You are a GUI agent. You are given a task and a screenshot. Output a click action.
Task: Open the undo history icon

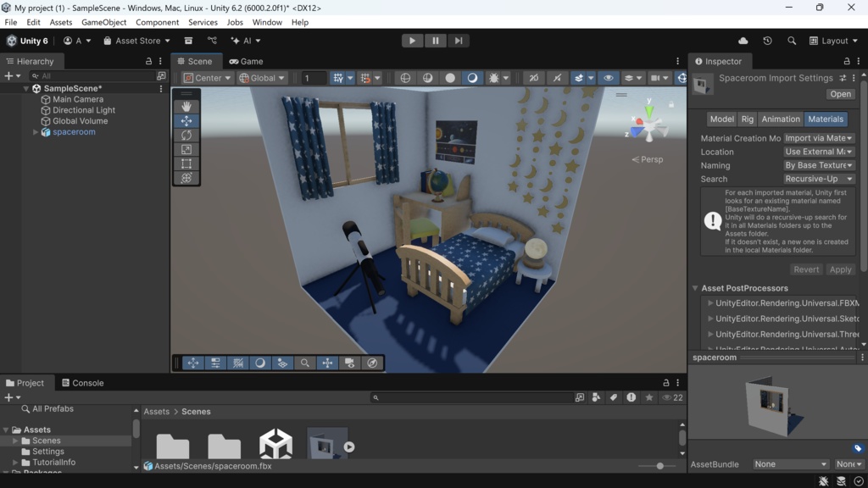click(x=767, y=41)
